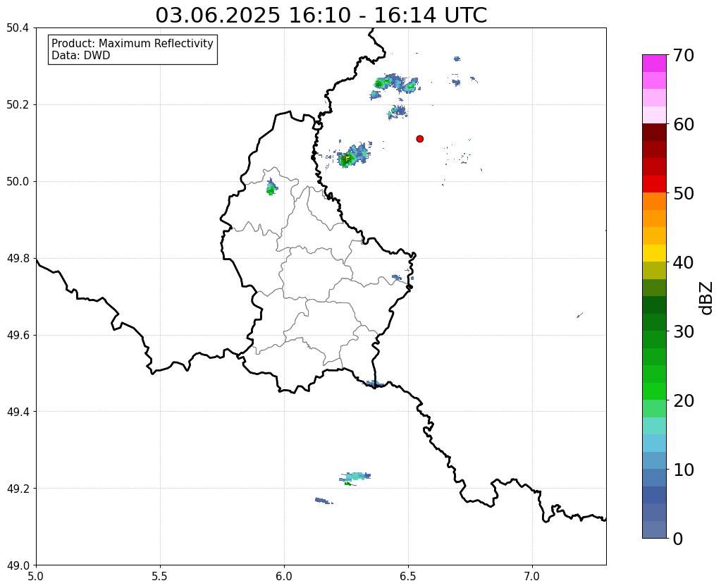Click the latitude tick label '49.6'

(x=18, y=336)
